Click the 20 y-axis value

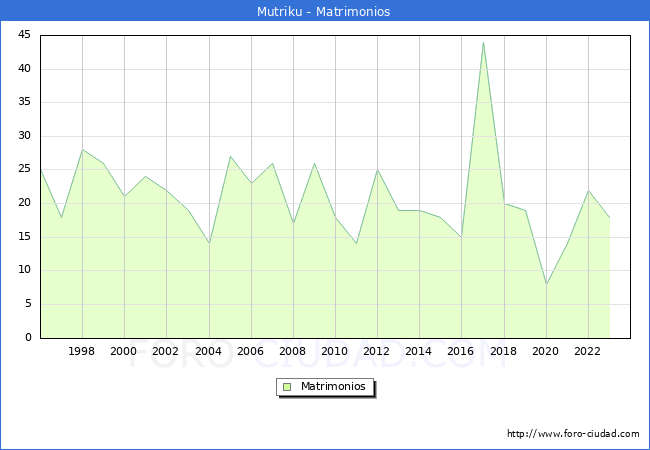point(24,203)
